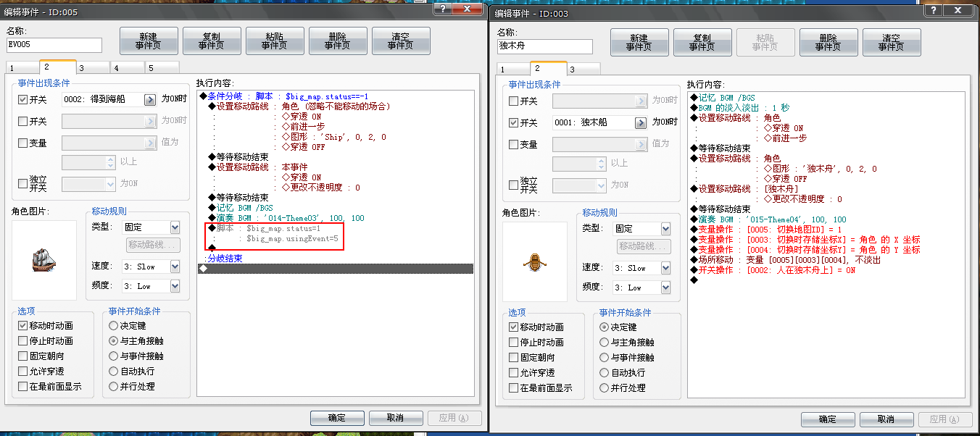
Task: Select 决定键 trigger in EV005 window
Action: coord(113,326)
